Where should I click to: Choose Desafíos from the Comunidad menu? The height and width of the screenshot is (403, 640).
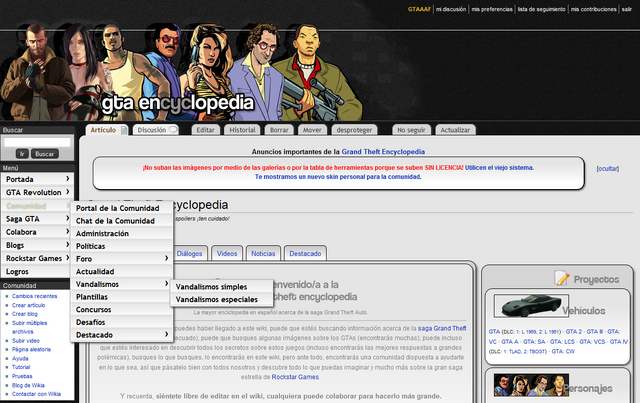122,322
